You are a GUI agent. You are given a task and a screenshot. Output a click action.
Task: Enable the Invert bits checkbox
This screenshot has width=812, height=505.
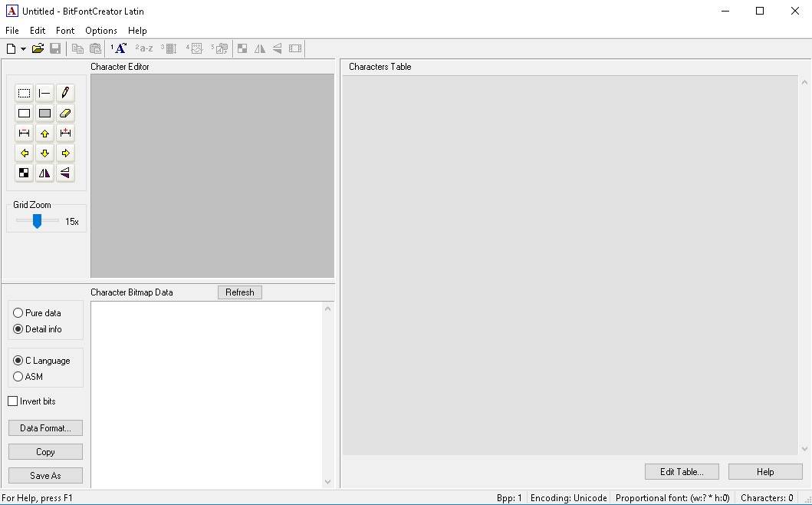coord(13,401)
